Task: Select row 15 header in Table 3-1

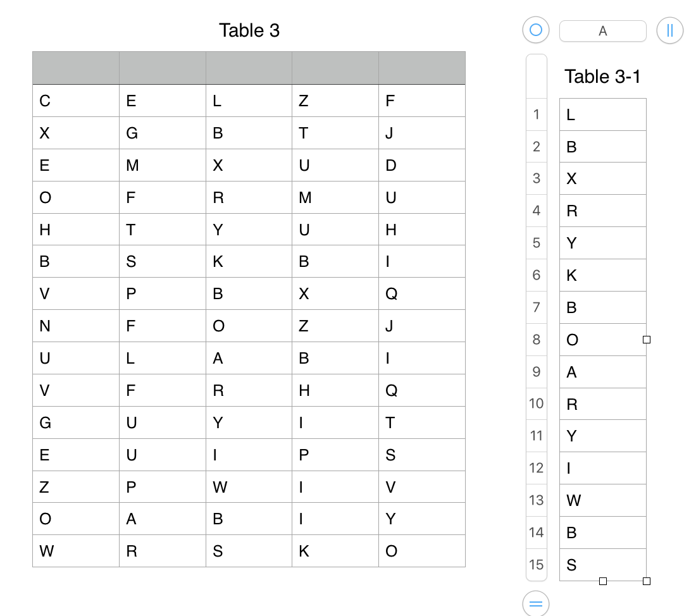Action: (x=536, y=565)
